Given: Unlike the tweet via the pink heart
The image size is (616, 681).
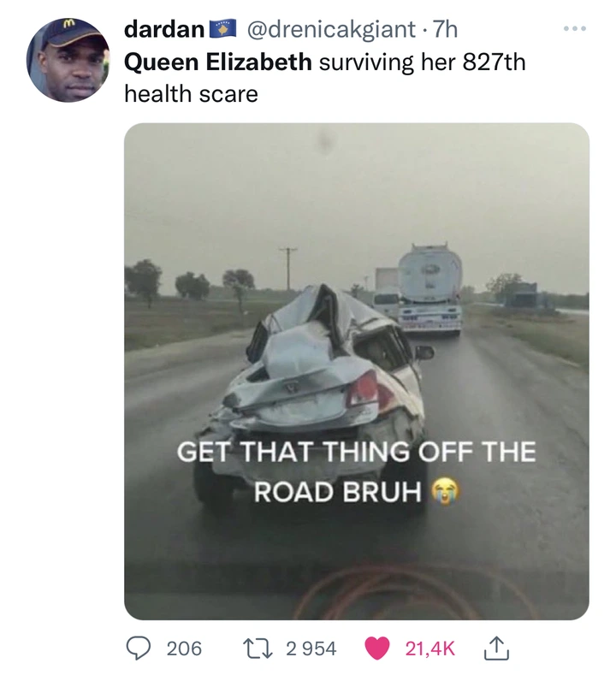Looking at the screenshot, I should [x=376, y=648].
